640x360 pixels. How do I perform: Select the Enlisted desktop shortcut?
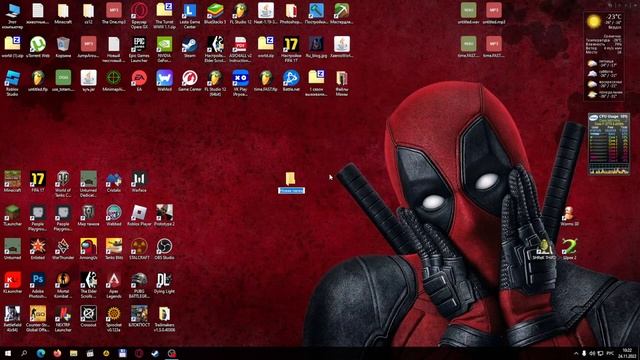(x=38, y=249)
